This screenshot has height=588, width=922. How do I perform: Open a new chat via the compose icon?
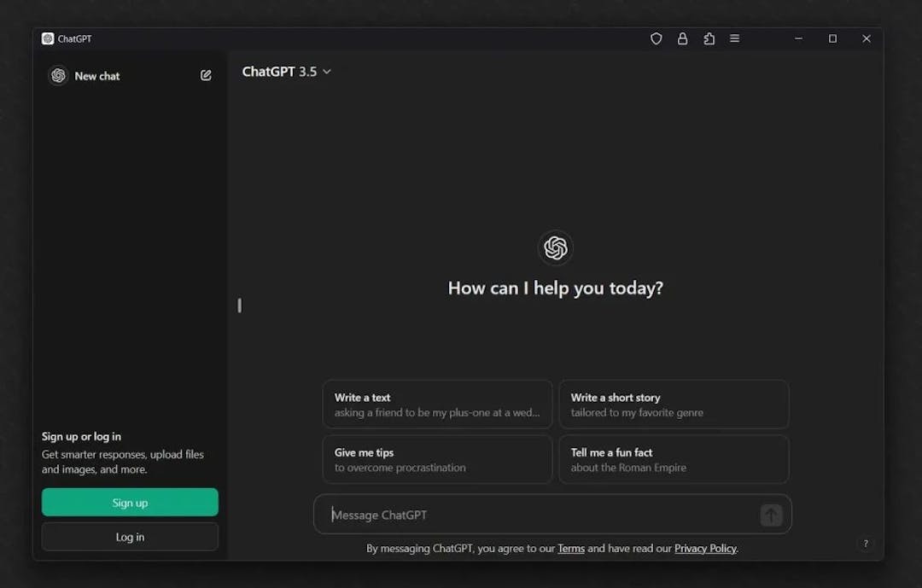pyautogui.click(x=206, y=75)
